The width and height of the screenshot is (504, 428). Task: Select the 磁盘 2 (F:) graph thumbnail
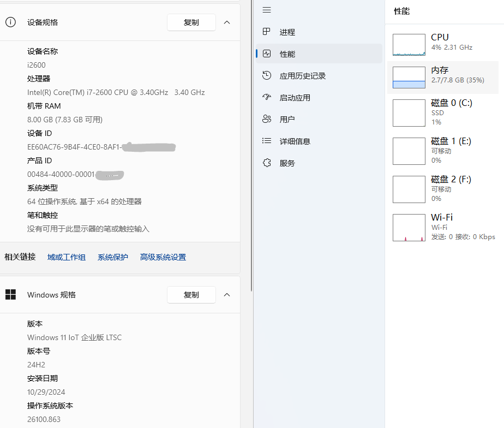click(x=409, y=189)
